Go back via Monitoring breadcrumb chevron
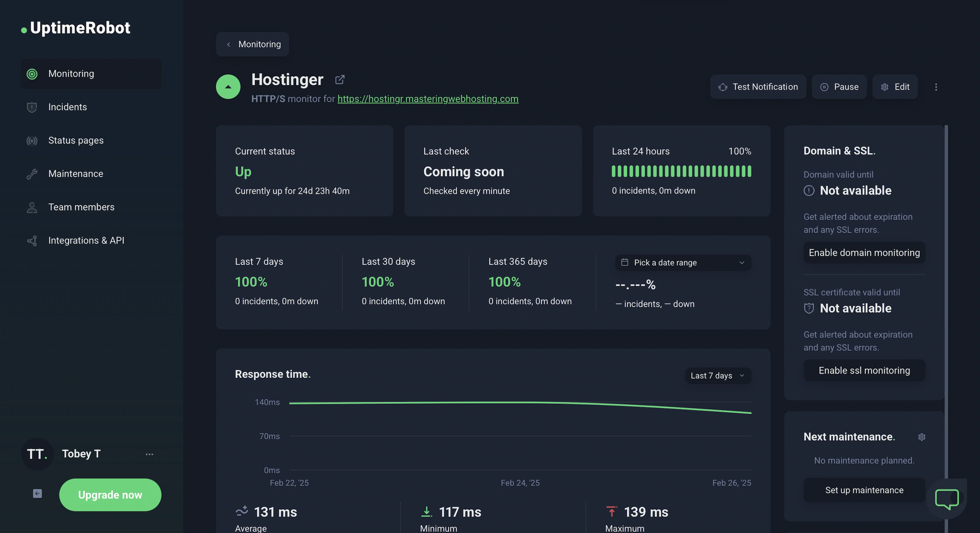The height and width of the screenshot is (533, 980). 229,44
